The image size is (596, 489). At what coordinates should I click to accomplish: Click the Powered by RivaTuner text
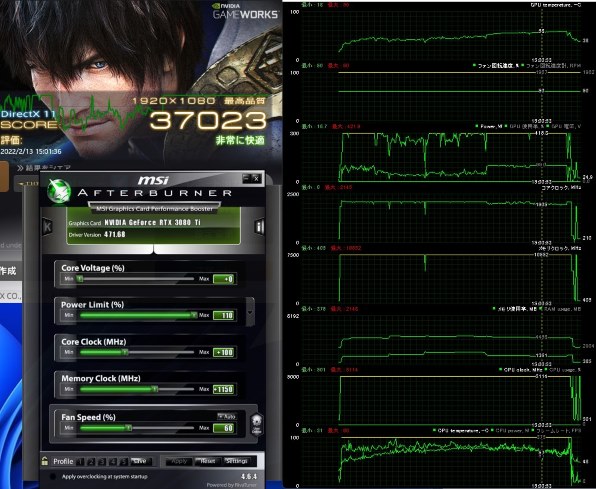click(231, 485)
